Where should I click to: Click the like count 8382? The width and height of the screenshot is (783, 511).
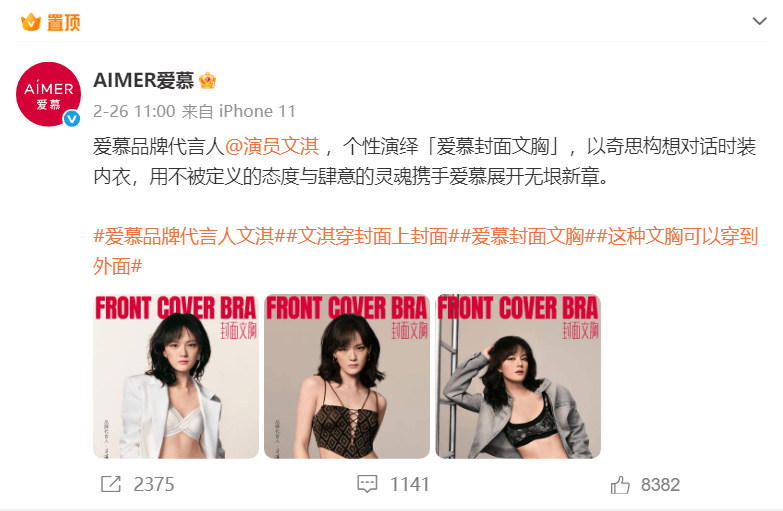(660, 484)
